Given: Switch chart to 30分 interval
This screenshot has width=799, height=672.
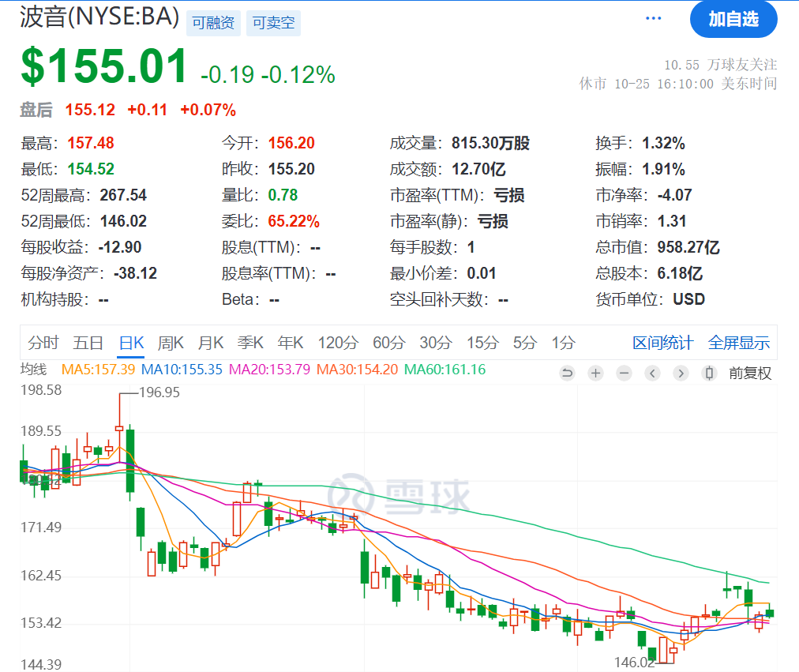Looking at the screenshot, I should (436, 343).
